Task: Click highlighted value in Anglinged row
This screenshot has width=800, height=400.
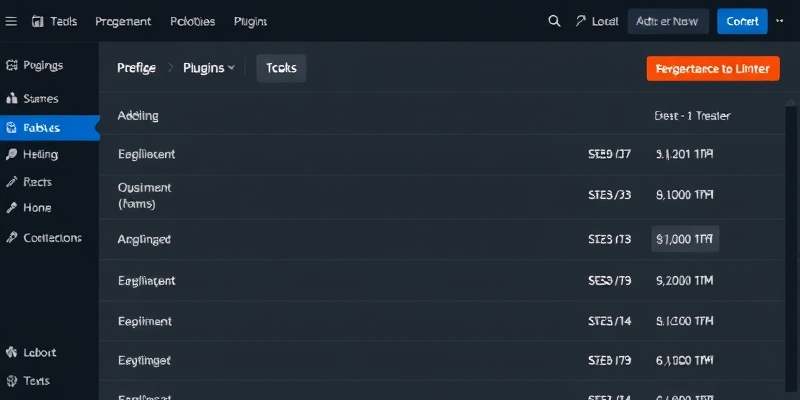Action: pyautogui.click(x=685, y=239)
